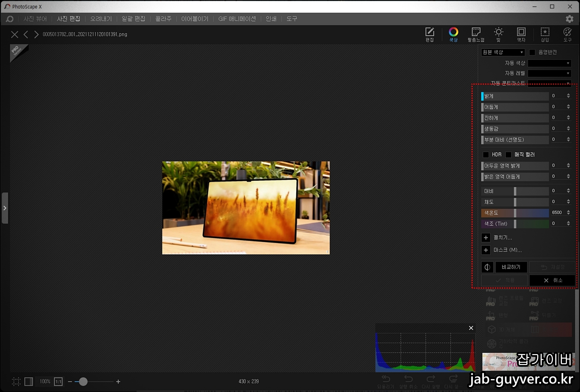
Task: Click the 재설정 reset button
Action: [x=552, y=267]
